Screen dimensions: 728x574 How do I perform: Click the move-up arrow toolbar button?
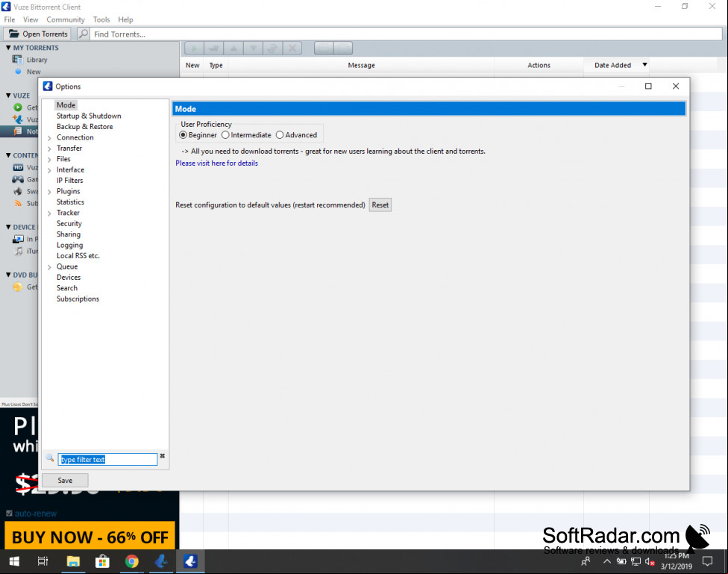[233, 48]
